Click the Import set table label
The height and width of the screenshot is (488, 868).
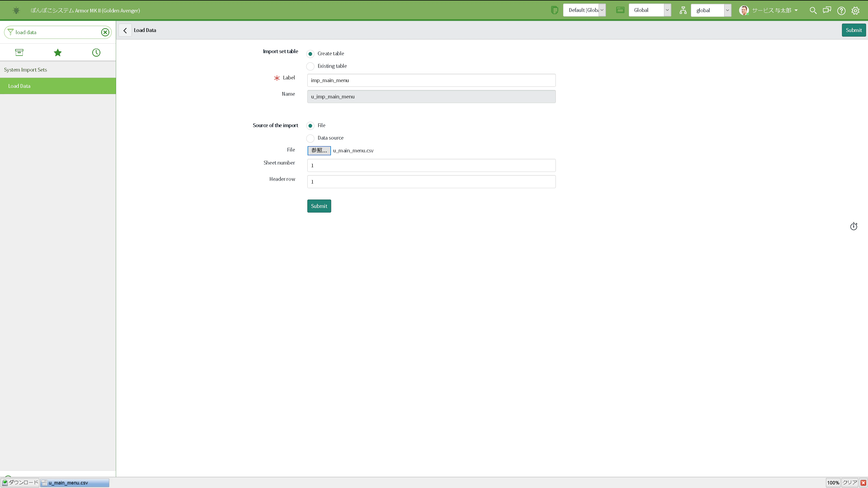280,51
